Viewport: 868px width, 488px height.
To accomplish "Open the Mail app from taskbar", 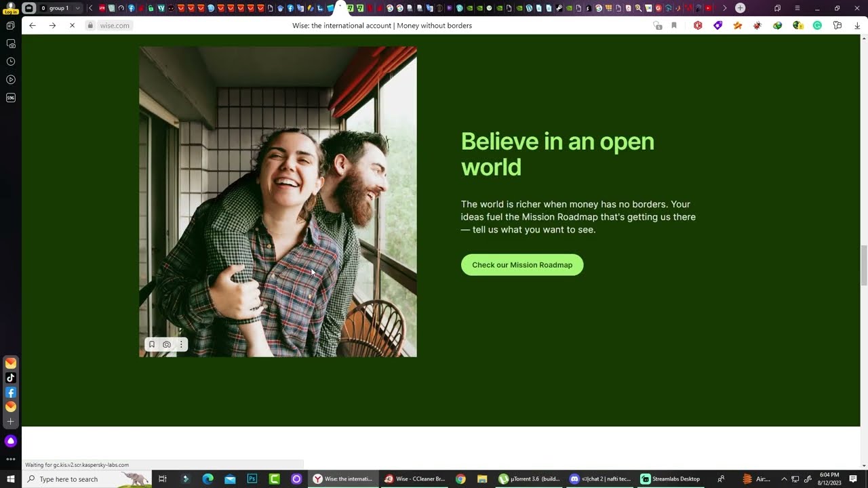I will (230, 479).
